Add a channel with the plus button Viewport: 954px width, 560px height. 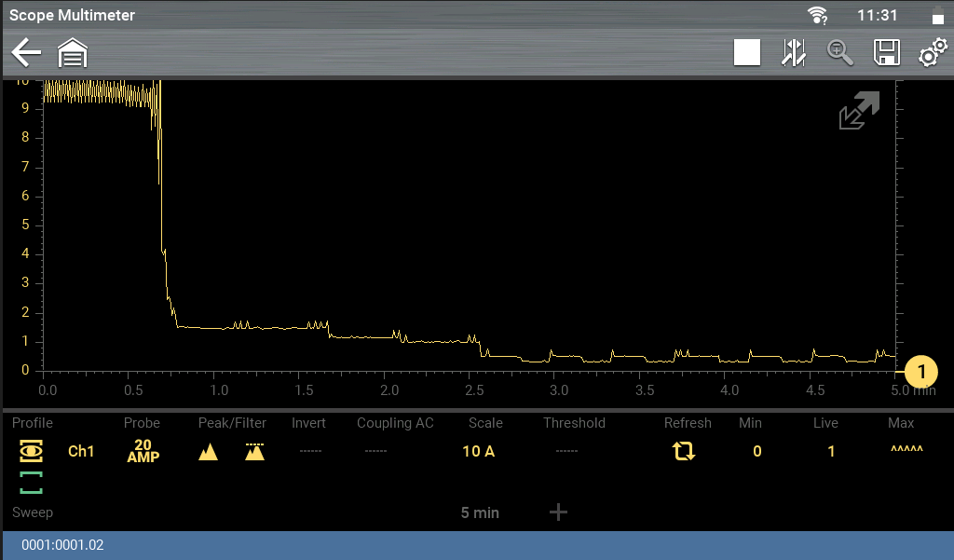point(558,512)
